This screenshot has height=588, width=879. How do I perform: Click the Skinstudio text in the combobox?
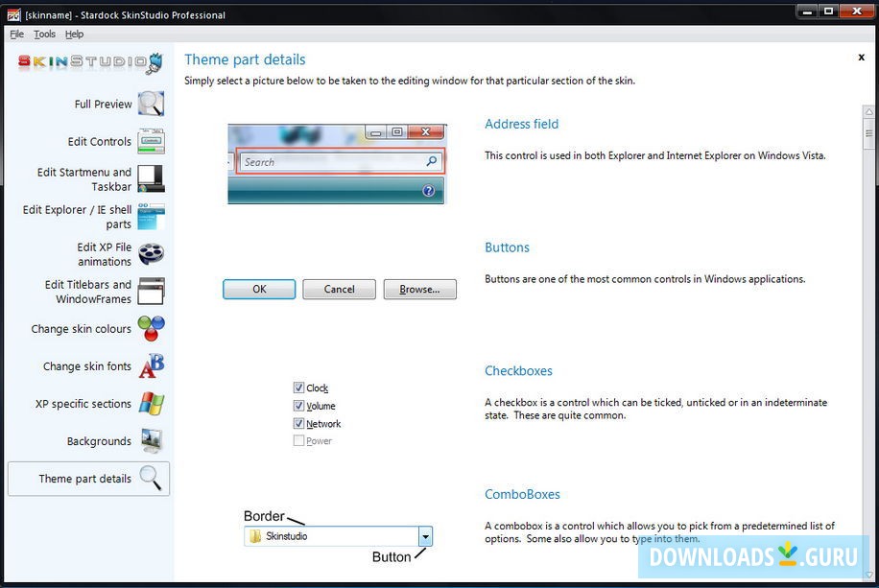click(287, 536)
